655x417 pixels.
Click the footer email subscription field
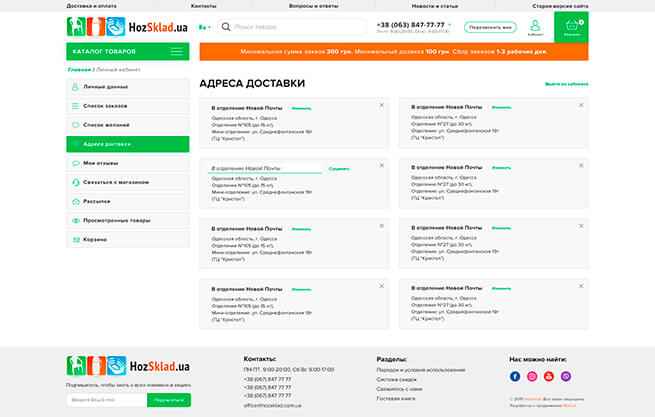107,400
